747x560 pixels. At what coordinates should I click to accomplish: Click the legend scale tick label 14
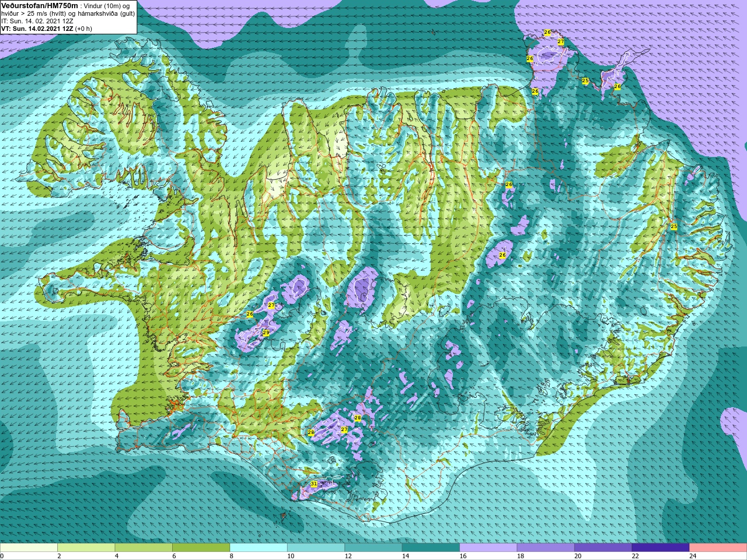[x=406, y=556]
